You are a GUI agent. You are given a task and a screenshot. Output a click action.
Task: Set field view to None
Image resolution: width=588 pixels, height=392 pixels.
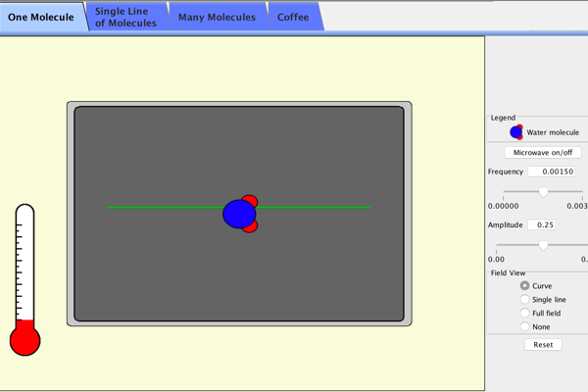524,327
